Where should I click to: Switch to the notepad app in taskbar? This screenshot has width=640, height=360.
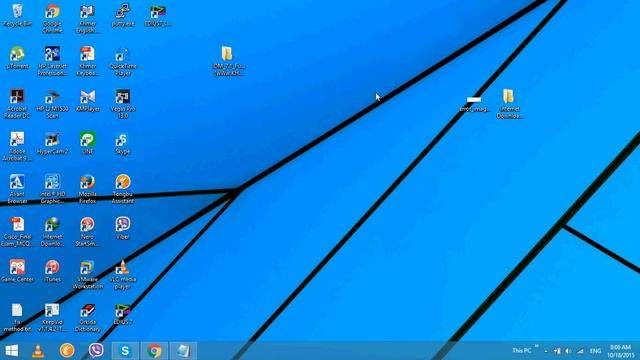(x=183, y=351)
